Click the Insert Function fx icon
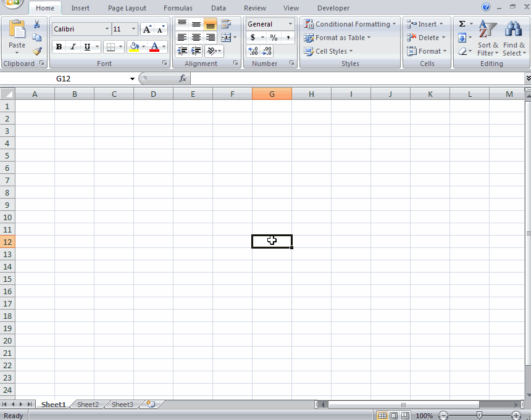The height and width of the screenshot is (420, 531). tap(183, 78)
